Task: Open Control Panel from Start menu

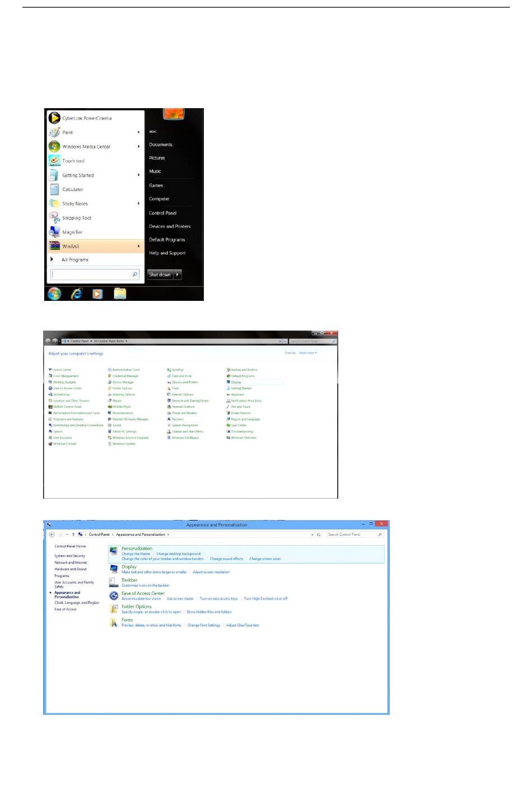Action: (163, 213)
